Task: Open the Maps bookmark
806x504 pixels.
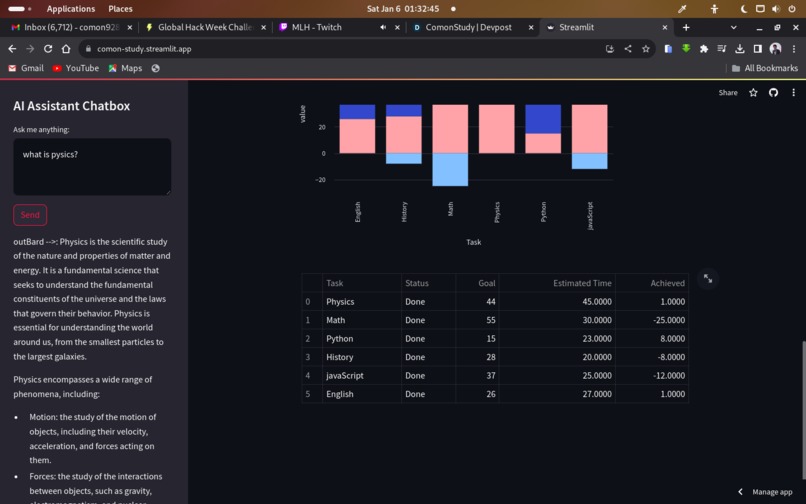Action: tap(125, 68)
